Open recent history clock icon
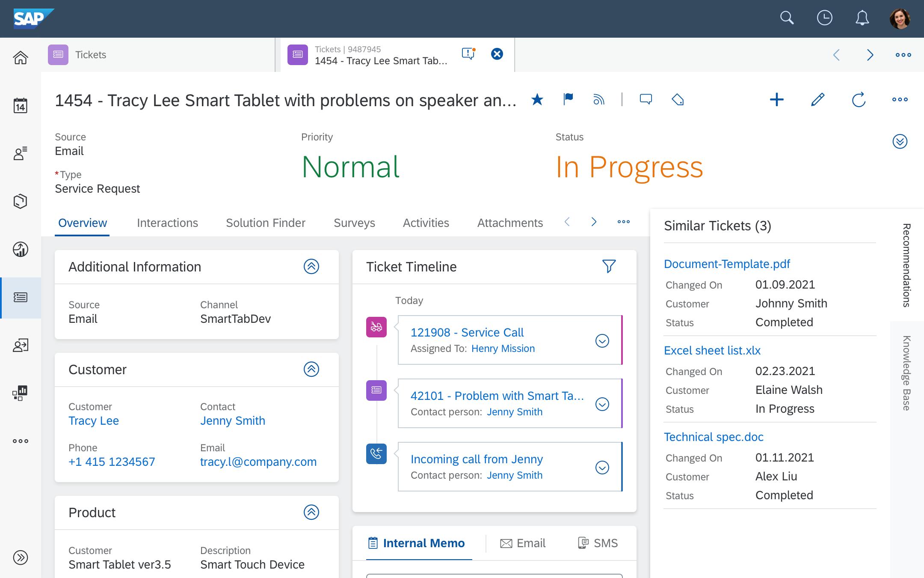 824,18
